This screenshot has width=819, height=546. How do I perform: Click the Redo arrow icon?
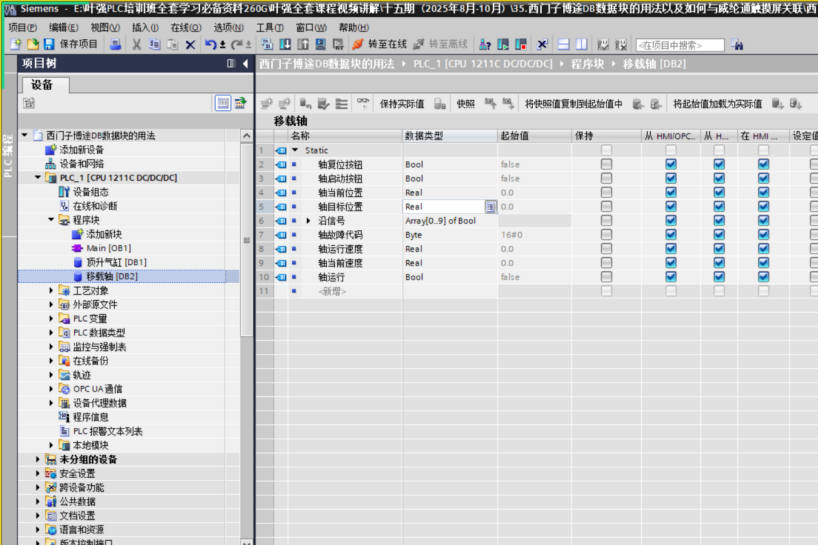237,44
